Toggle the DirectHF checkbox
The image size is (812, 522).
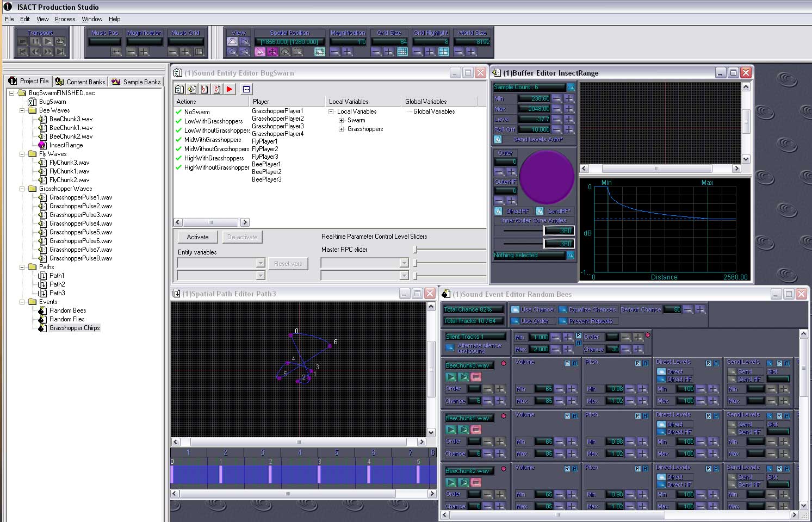498,211
